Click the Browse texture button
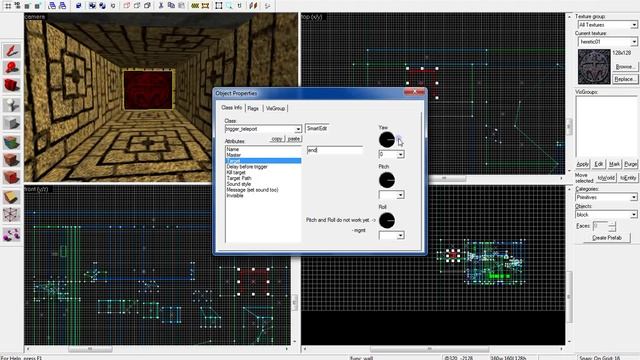Image resolution: width=640 pixels, height=360 pixels. pos(624,67)
